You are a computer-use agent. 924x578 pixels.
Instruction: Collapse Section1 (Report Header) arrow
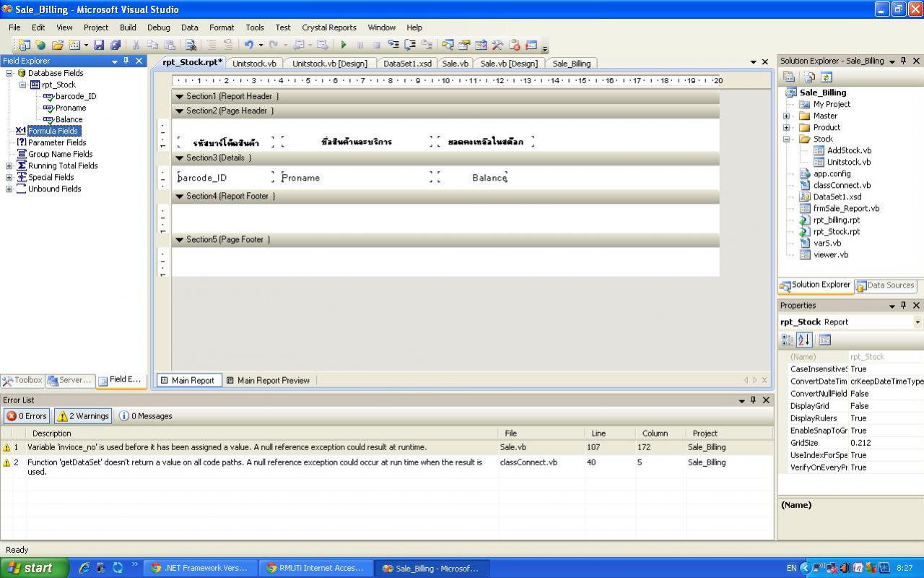point(180,96)
